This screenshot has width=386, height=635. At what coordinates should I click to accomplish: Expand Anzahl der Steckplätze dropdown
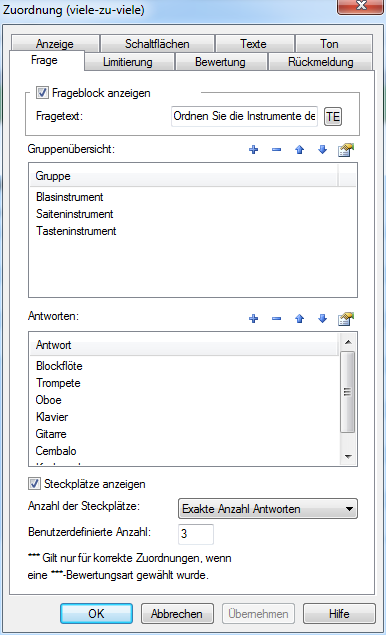tap(268, 509)
